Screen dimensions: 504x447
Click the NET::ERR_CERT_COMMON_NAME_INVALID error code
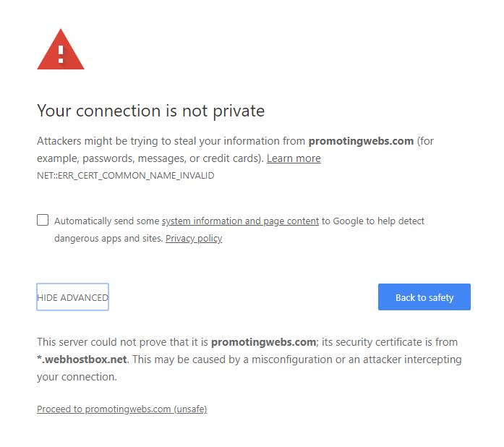click(125, 176)
